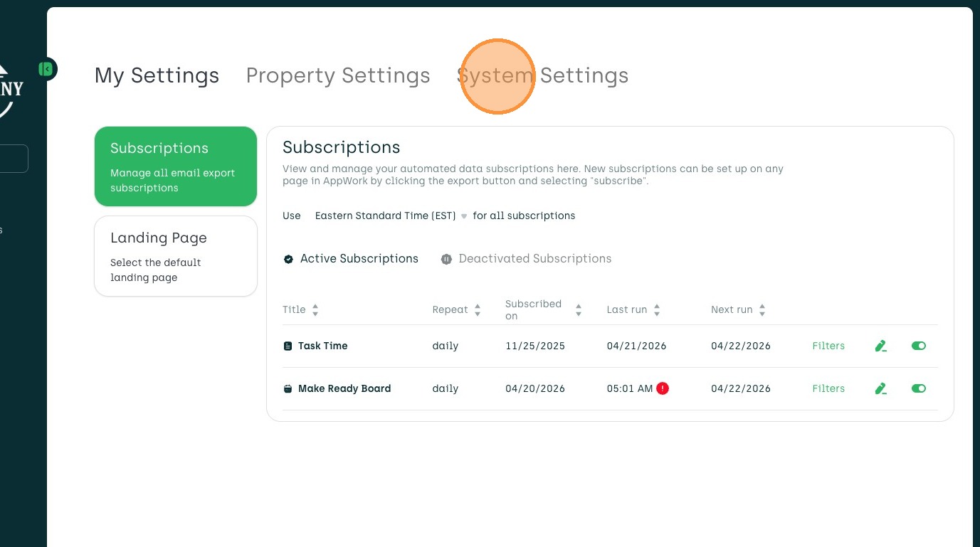This screenshot has width=980, height=547.
Task: Sort by Last run column arrows
Action: pos(657,310)
